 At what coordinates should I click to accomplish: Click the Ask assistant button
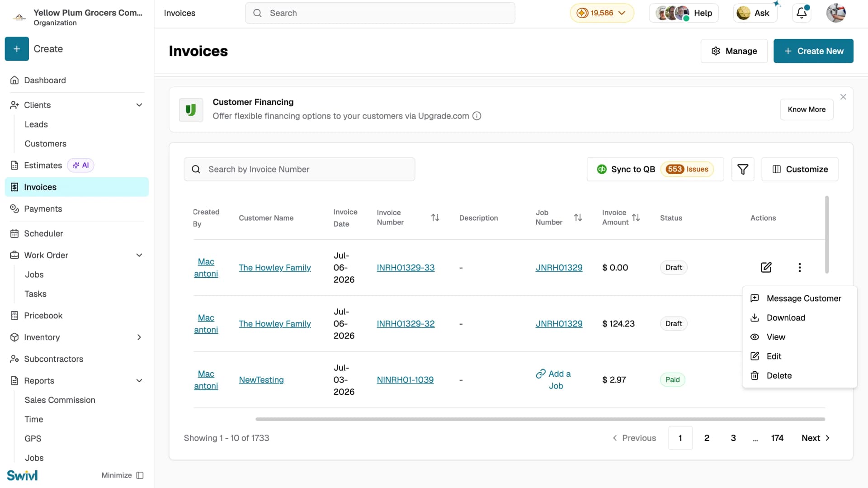[755, 13]
